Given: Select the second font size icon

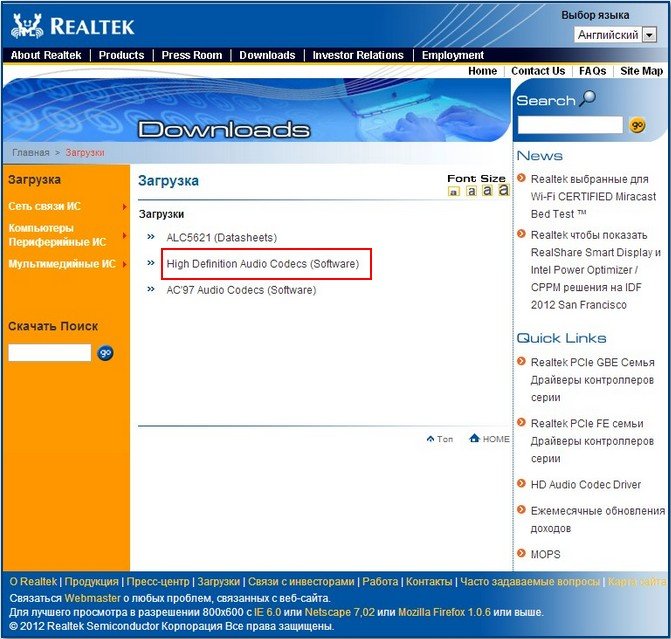Looking at the screenshot, I should tap(471, 191).
